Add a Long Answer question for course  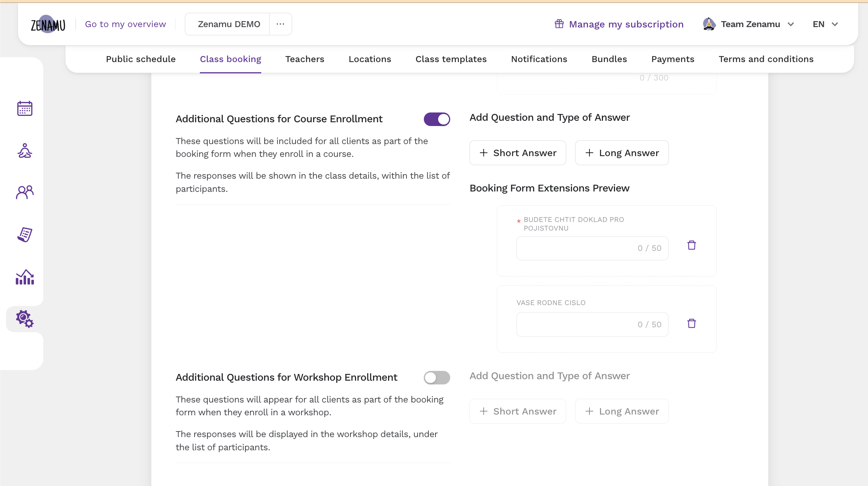[x=622, y=152]
